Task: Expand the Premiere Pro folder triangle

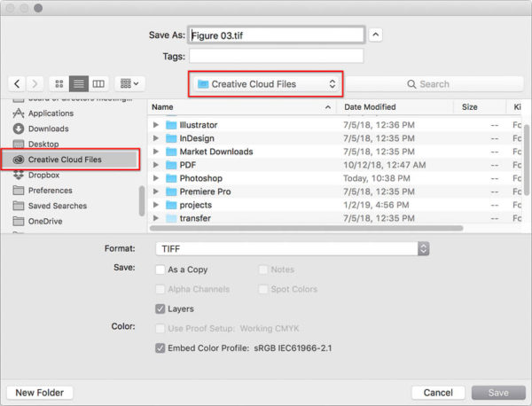Action: (156, 191)
